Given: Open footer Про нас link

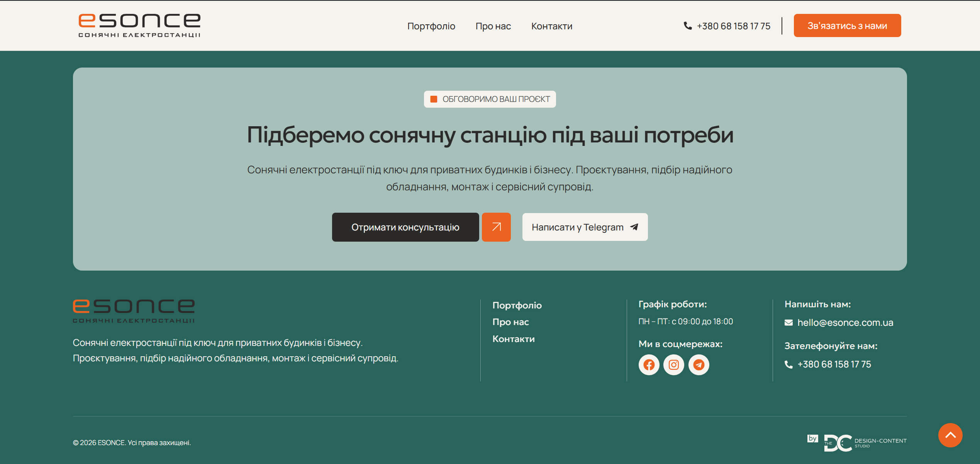Looking at the screenshot, I should [x=510, y=322].
